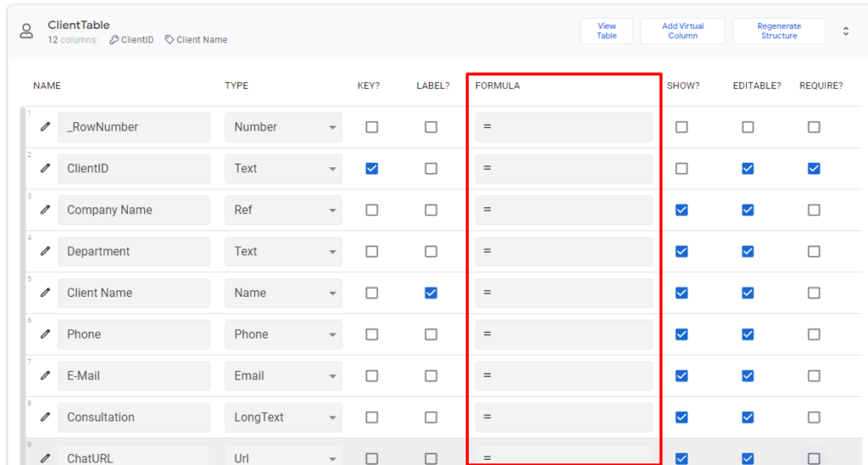Image resolution: width=868 pixels, height=465 pixels.
Task: Enable REQUIRE checkbox for Phone row
Action: click(814, 334)
